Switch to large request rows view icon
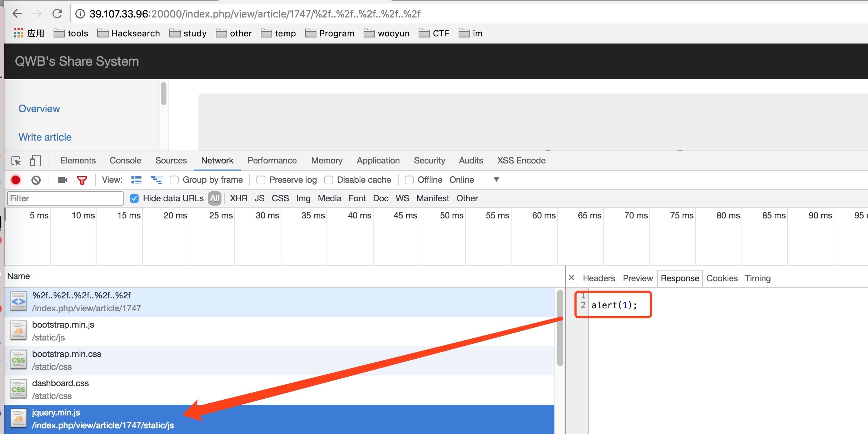Viewport: 868px width, 434px height. click(136, 180)
